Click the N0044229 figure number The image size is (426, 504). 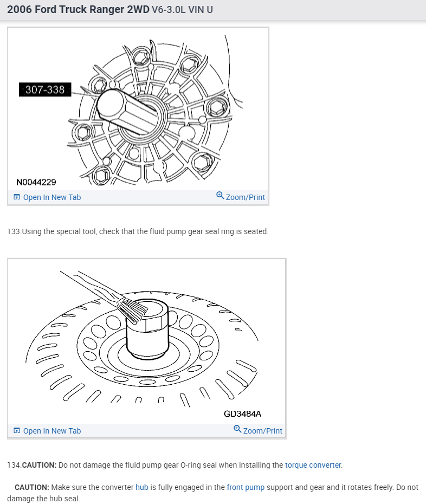[36, 182]
